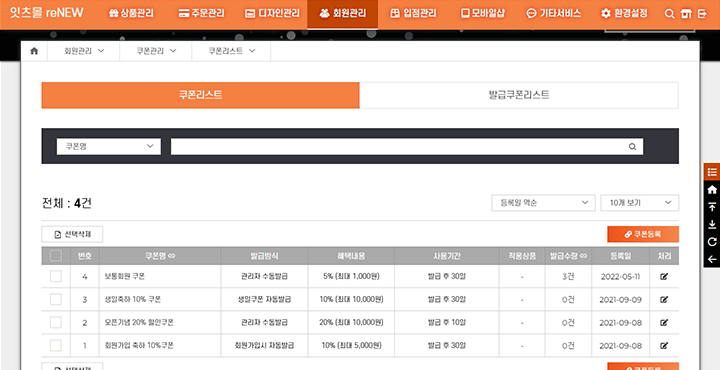The image size is (720, 370).
Task: Edit the 생일축하 10% 쿠폰 row
Action: click(664, 299)
